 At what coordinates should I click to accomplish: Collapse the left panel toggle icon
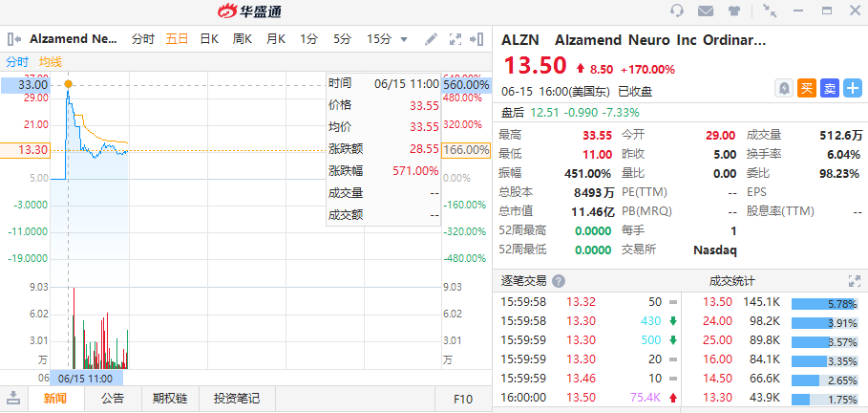tap(13, 39)
